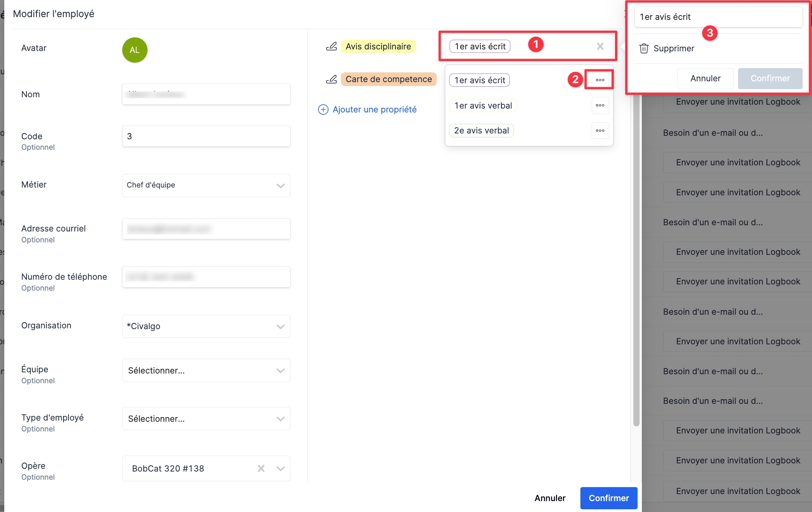Open the three-dot menu for 2e avis verbal

[600, 131]
